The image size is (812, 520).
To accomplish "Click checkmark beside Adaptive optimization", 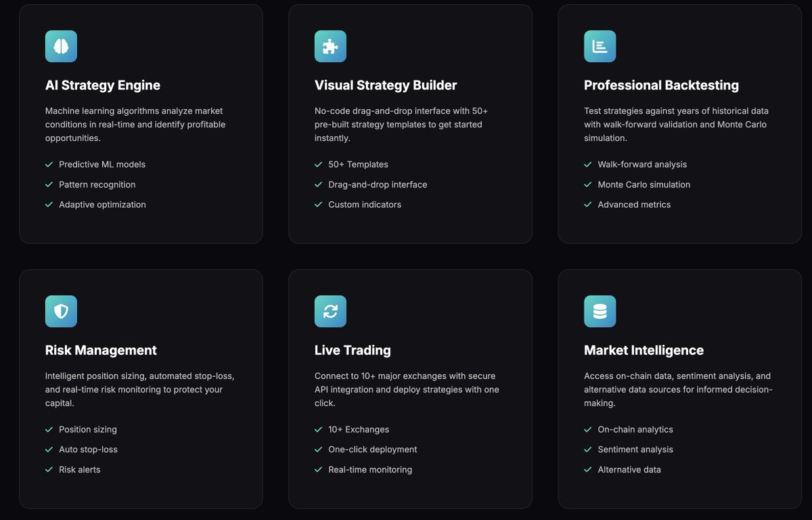I will (x=49, y=204).
